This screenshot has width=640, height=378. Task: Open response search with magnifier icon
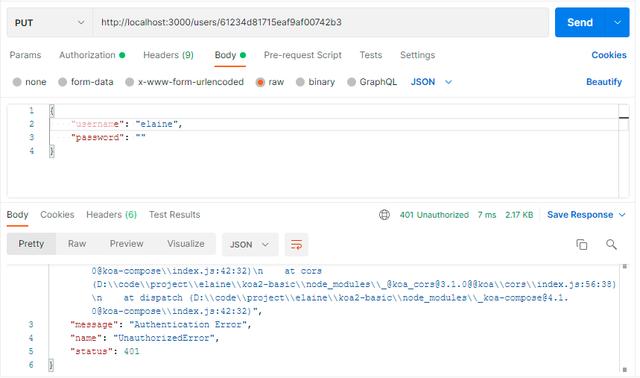coord(611,245)
